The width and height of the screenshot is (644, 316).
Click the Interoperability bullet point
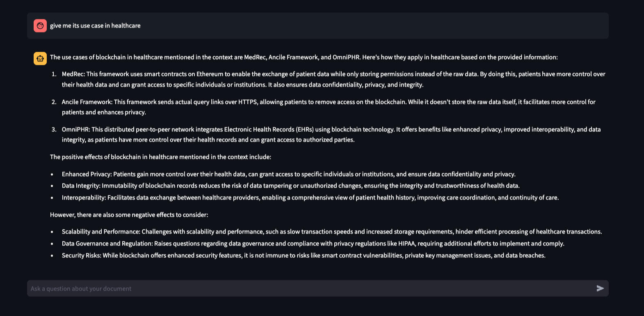[x=310, y=197]
